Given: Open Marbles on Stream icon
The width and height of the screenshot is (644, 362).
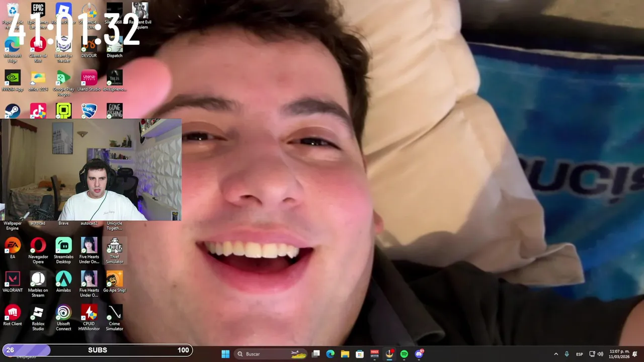Looking at the screenshot, I should [38, 285].
